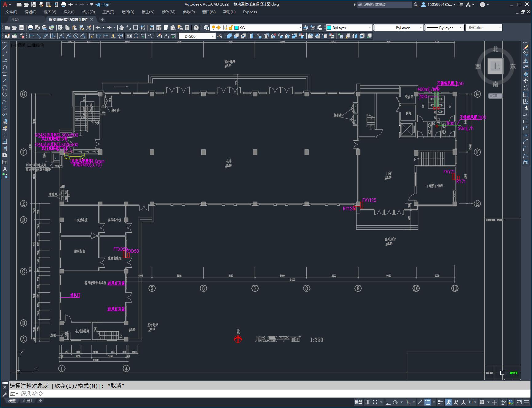Expand the annotation scale 1:1 dropdown

pyautogui.click(x=475, y=402)
